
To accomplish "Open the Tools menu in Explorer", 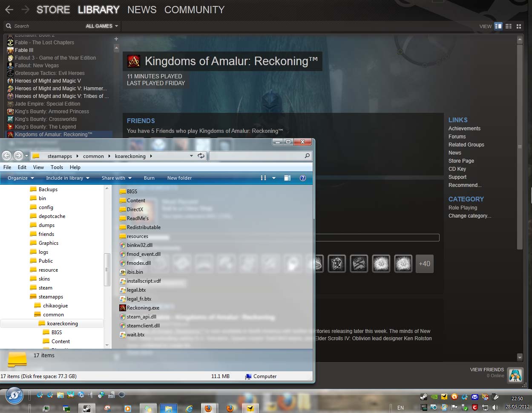I will tap(57, 167).
